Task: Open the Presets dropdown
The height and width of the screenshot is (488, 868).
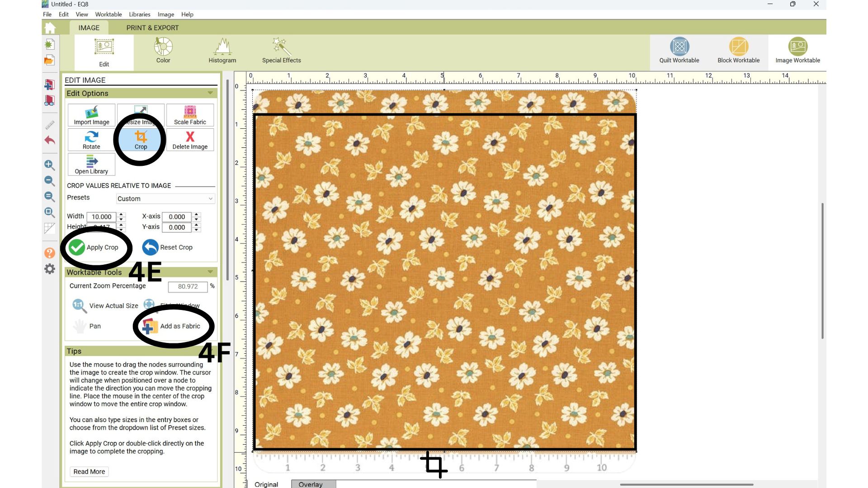Action: tap(165, 199)
